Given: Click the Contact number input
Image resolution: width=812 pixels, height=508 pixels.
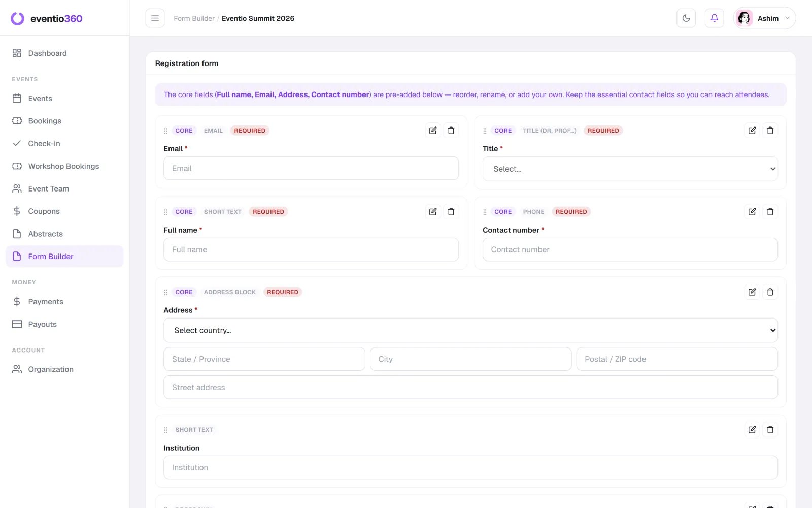Looking at the screenshot, I should point(630,249).
